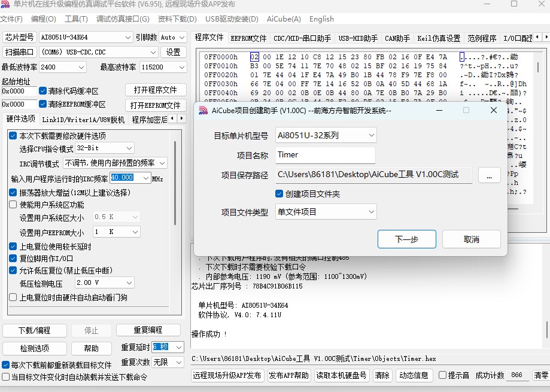Open the 文件(F) menu
Image resolution: width=550 pixels, height=392 pixels.
[11, 19]
